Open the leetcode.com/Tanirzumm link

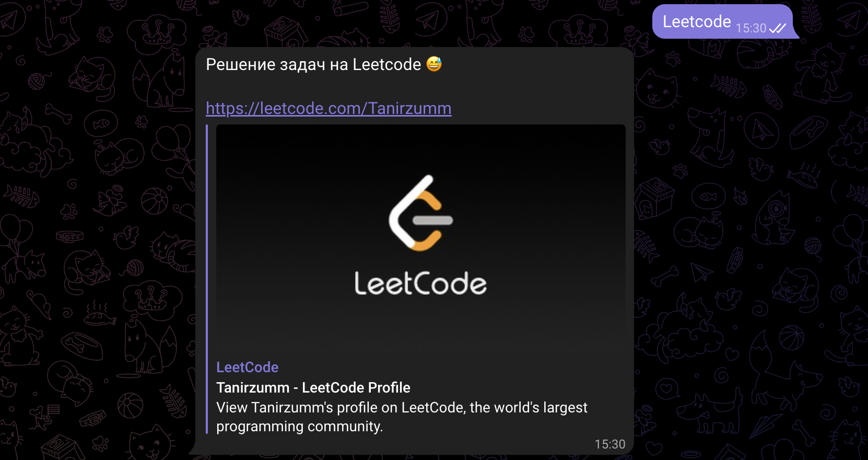(x=329, y=108)
